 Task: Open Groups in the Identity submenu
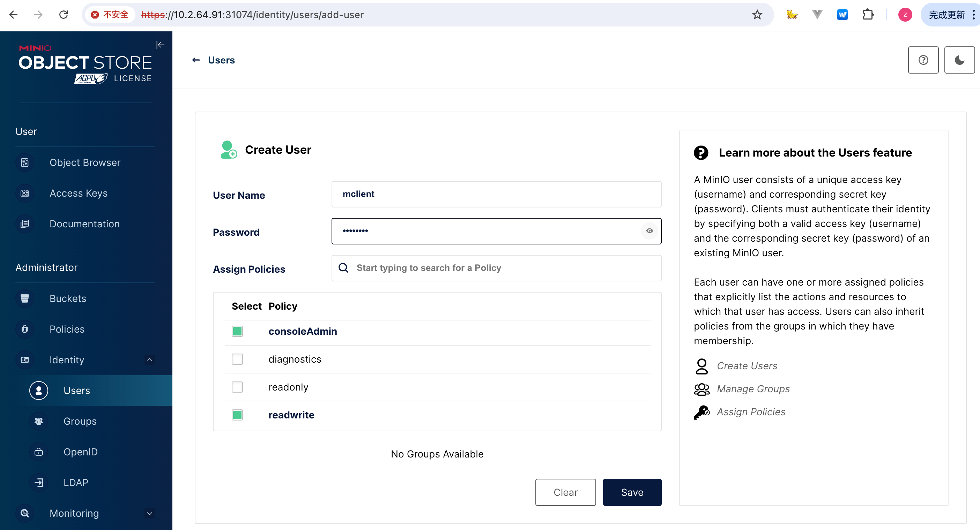[x=80, y=421]
